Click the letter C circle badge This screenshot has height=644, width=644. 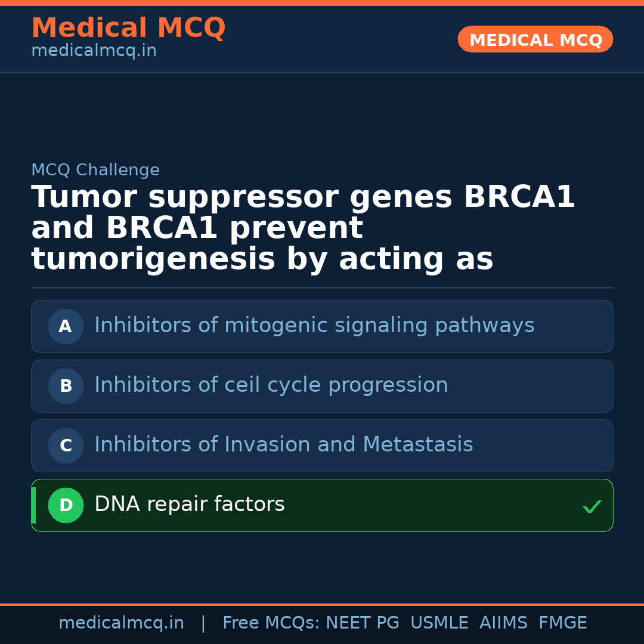tap(66, 445)
